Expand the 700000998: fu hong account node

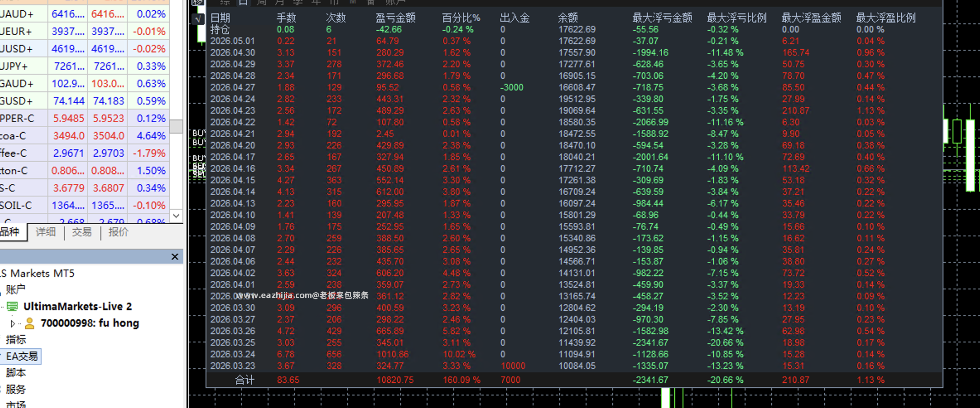12,323
